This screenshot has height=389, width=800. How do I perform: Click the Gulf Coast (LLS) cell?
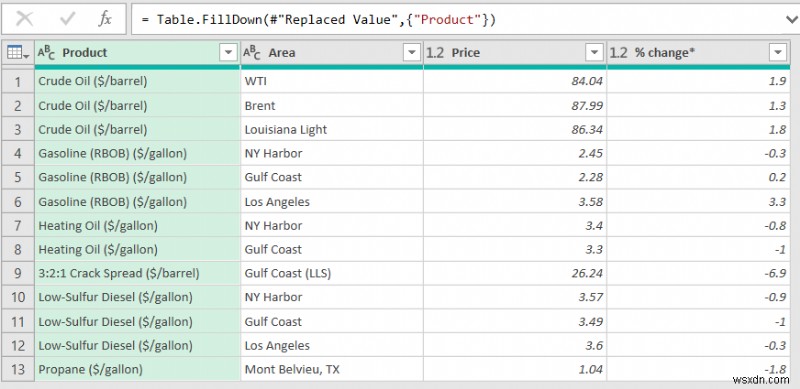click(x=332, y=273)
